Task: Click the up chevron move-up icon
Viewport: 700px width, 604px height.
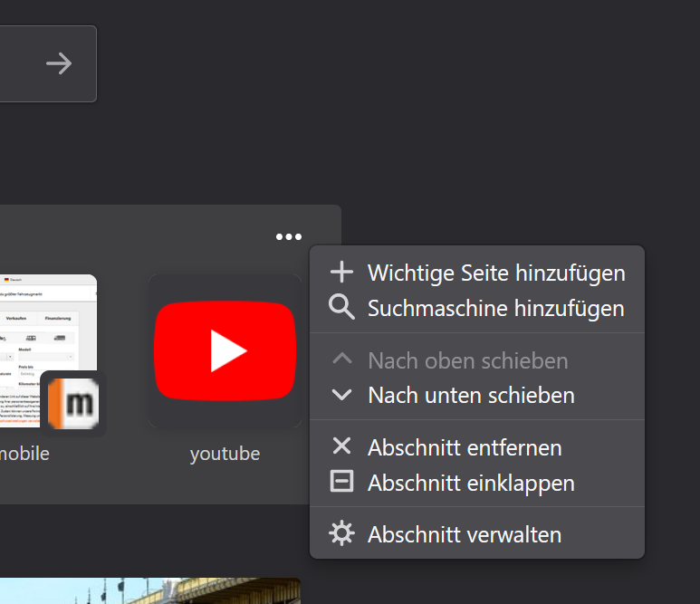Action: point(342,359)
